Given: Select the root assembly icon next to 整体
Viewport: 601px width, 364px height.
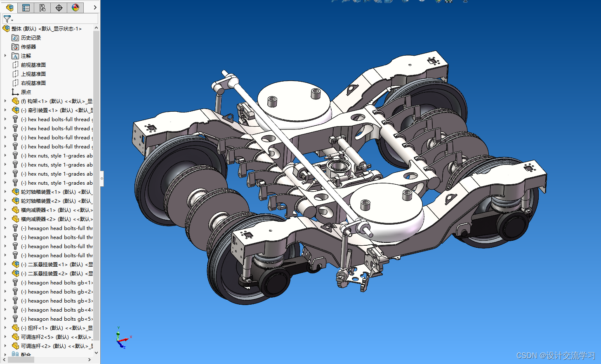Looking at the screenshot, I should click(x=6, y=28).
